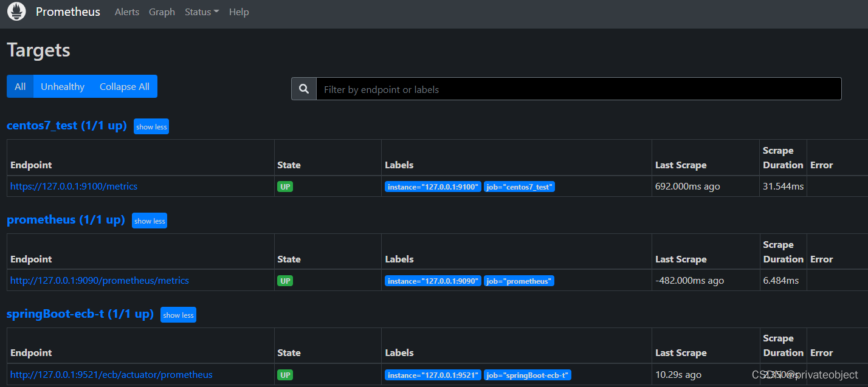Expand the Status dropdown menu
Image resolution: width=868 pixels, height=387 pixels.
[202, 12]
